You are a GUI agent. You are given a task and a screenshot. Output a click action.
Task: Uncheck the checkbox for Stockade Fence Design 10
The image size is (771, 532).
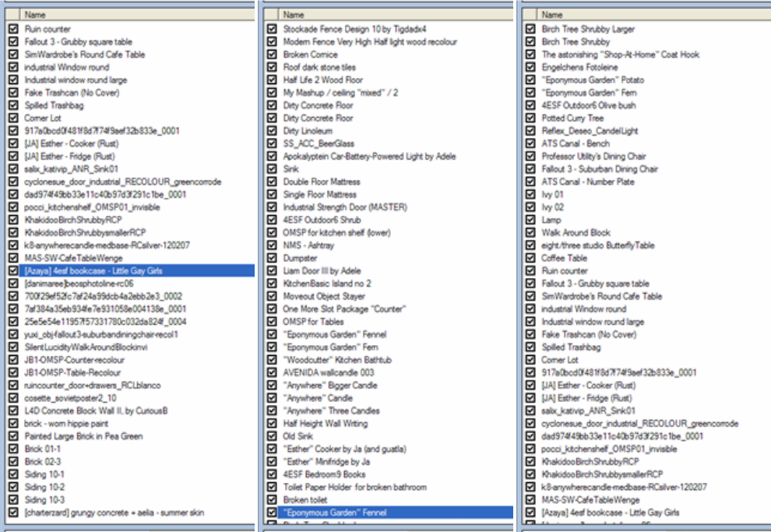[272, 29]
